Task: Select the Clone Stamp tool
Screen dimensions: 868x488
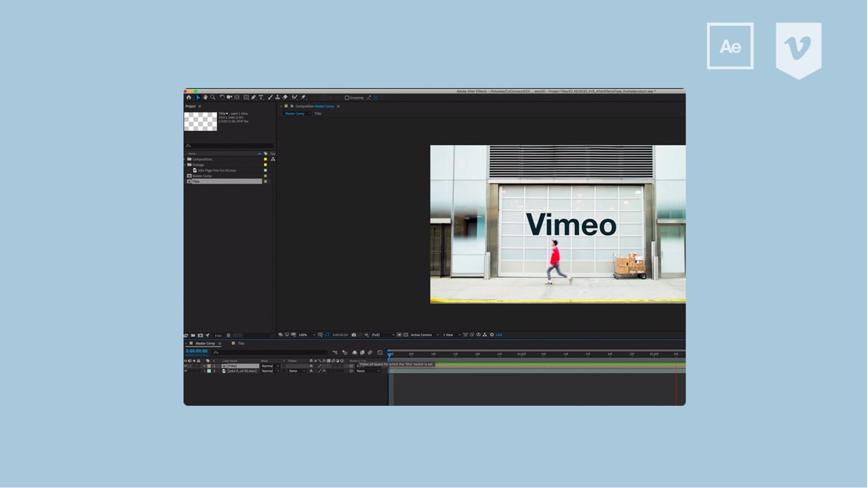Action: [x=277, y=98]
